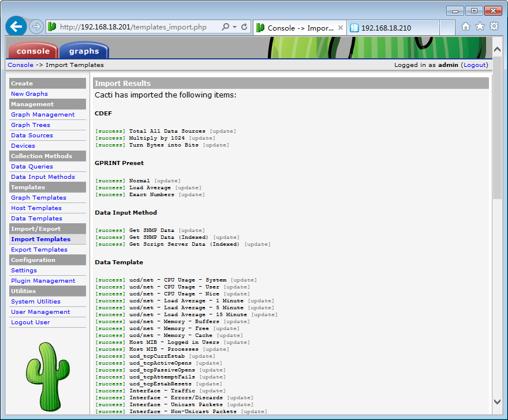Click the Cacti cactus logo image

pyautogui.click(x=47, y=376)
